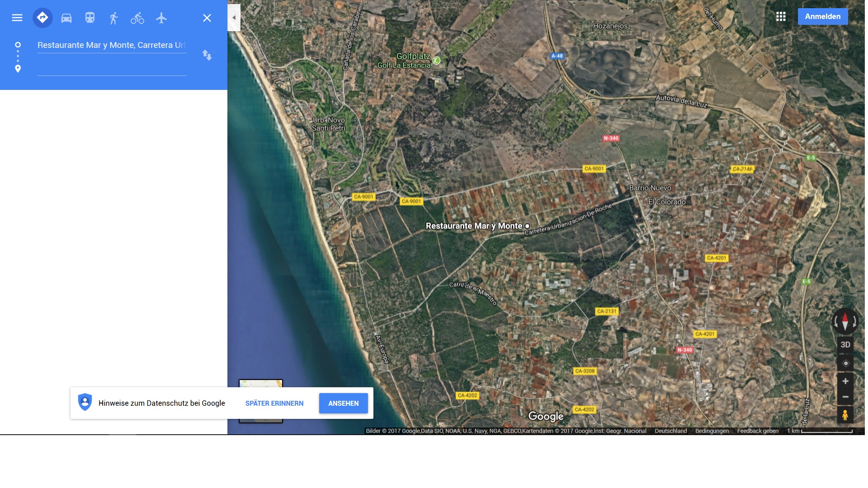Select the walking travel mode

113,18
